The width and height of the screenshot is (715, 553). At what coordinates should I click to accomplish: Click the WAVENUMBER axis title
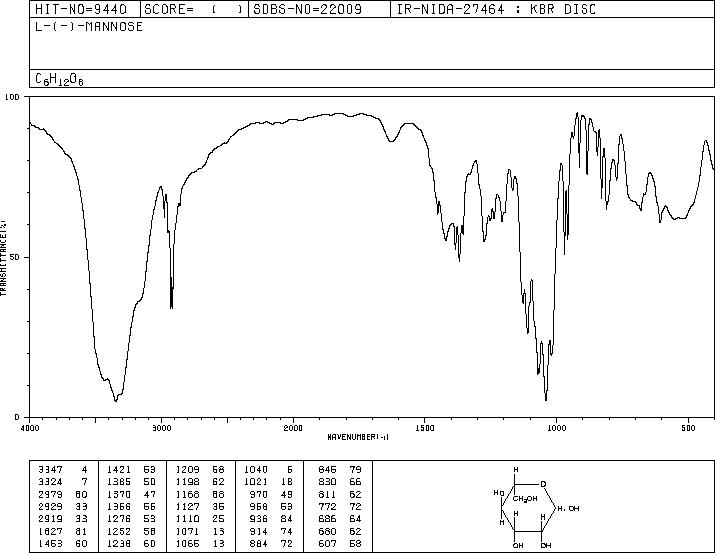358,437
